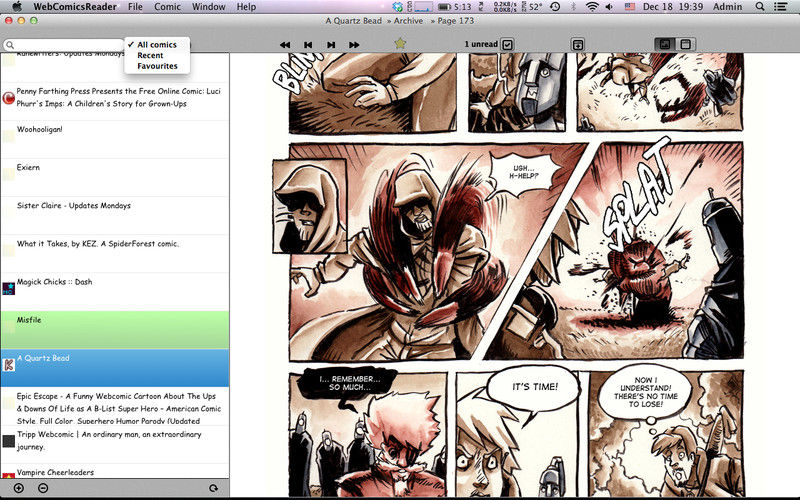
Task: Jump to the first comic page
Action: point(285,45)
